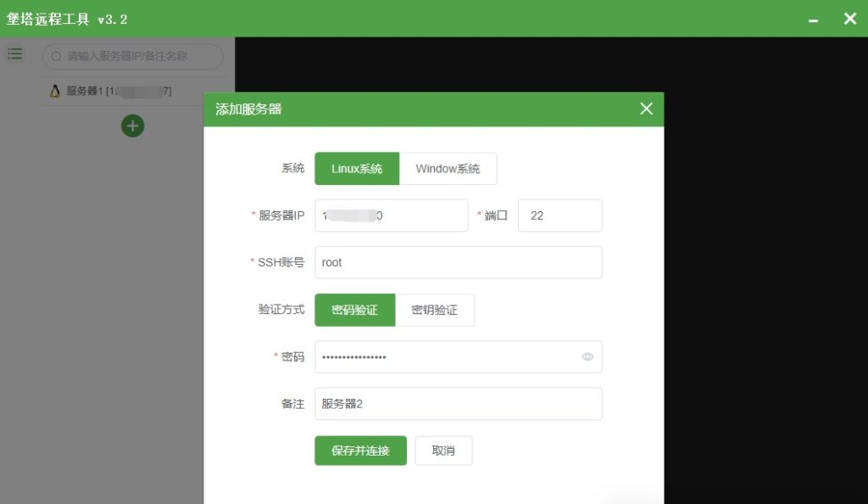Click the server search box
Image resolution: width=868 pixels, height=504 pixels.
tap(131, 57)
